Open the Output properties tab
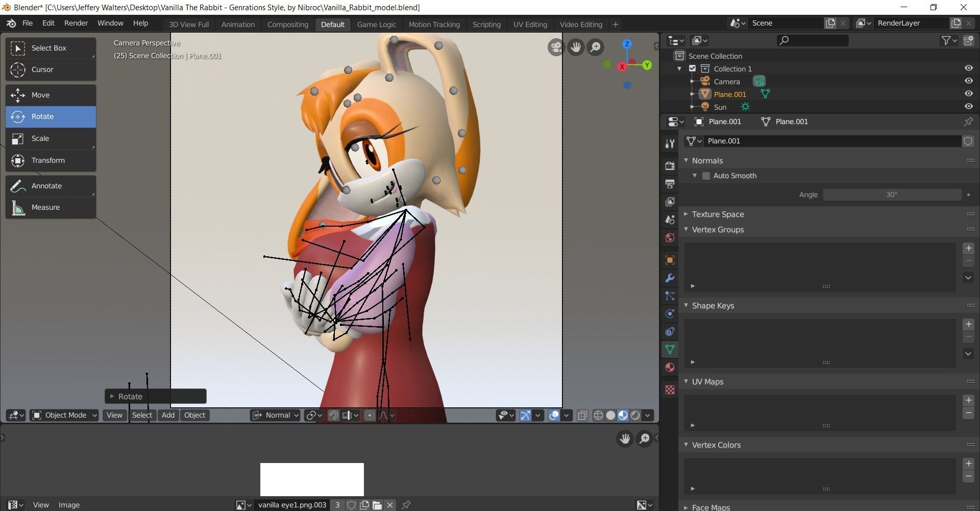The image size is (980, 511). [x=670, y=184]
